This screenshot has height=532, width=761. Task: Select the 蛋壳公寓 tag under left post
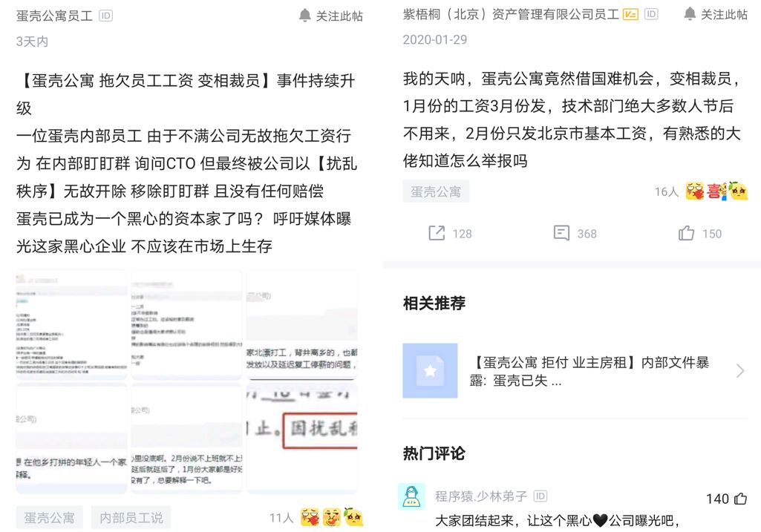pyautogui.click(x=49, y=518)
